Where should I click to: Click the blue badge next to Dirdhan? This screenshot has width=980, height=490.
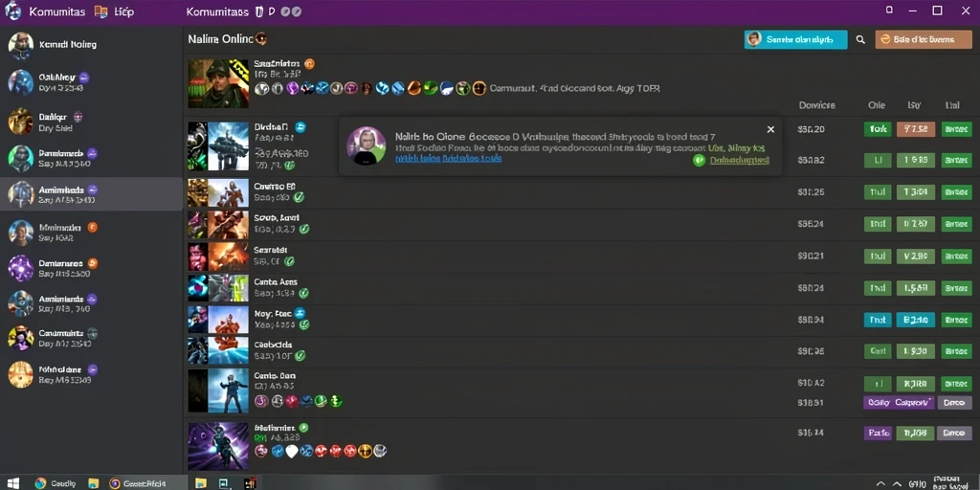300,127
